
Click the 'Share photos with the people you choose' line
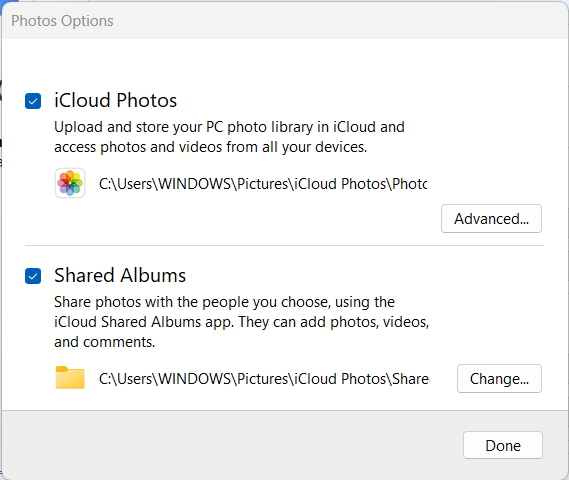(225, 302)
